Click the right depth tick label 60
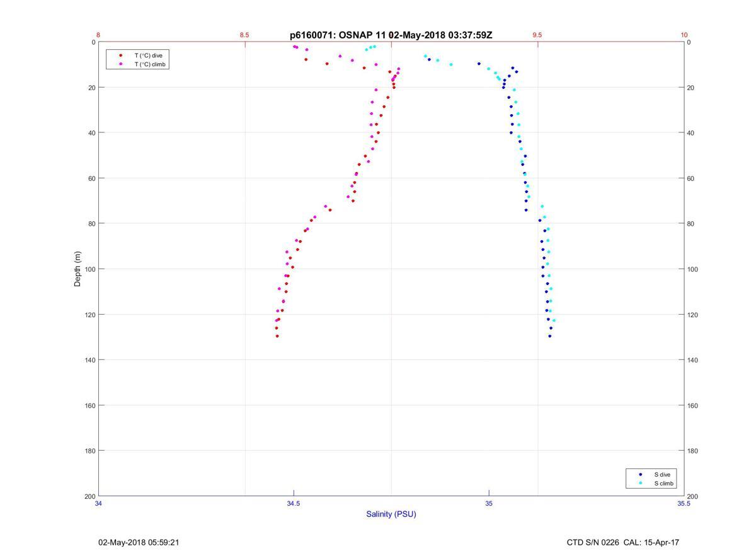Viewport: 756px width, 558px height. pyautogui.click(x=690, y=178)
